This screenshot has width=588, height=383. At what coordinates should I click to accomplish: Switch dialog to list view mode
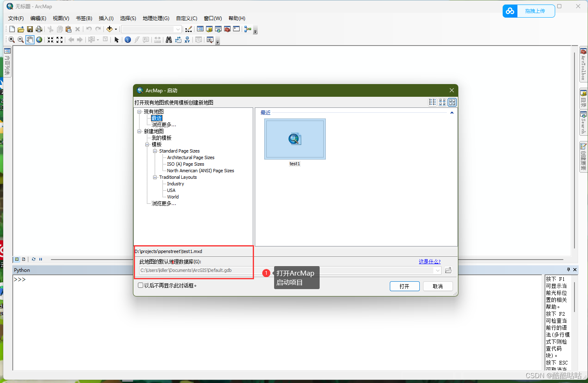(x=432, y=102)
